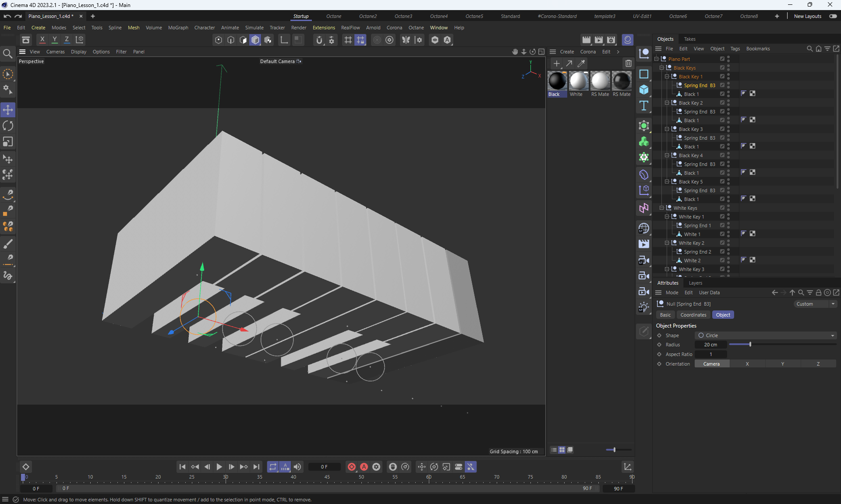Open the Shape dropdown showing Circle

pos(765,335)
